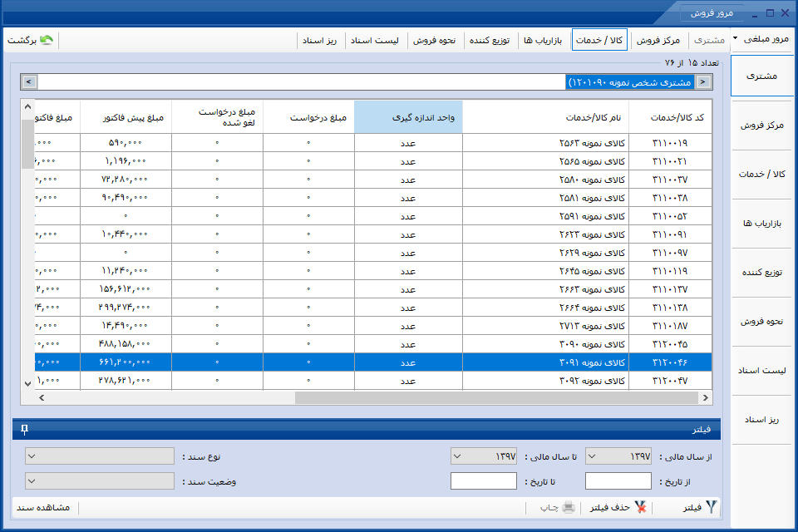Open the توزیع کننده top tab

(490, 40)
